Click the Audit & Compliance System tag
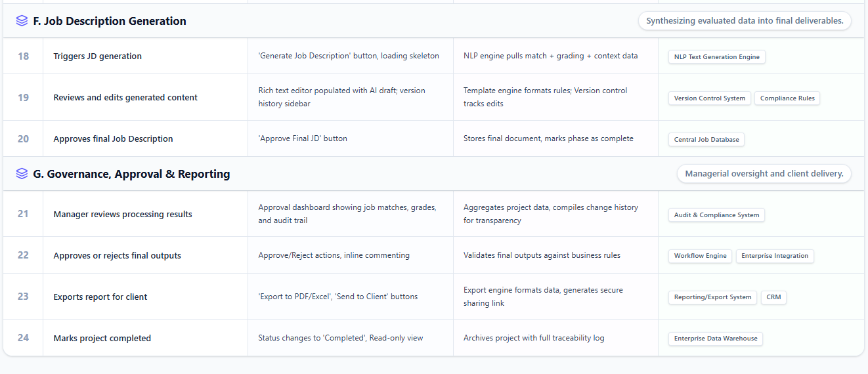 pyautogui.click(x=716, y=215)
